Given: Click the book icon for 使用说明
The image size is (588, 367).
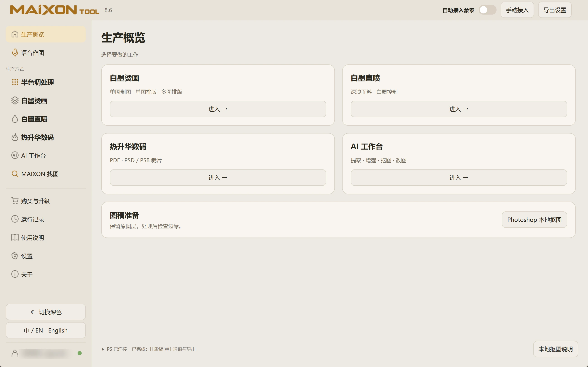Looking at the screenshot, I should [15, 237].
